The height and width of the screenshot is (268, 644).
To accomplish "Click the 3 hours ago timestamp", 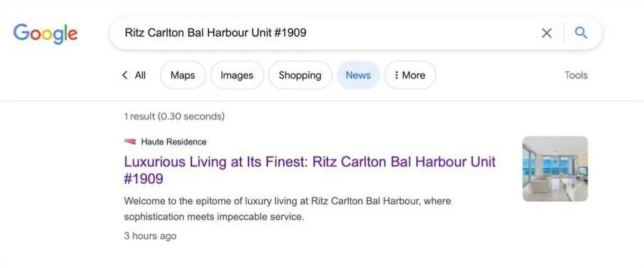I will pyautogui.click(x=150, y=236).
